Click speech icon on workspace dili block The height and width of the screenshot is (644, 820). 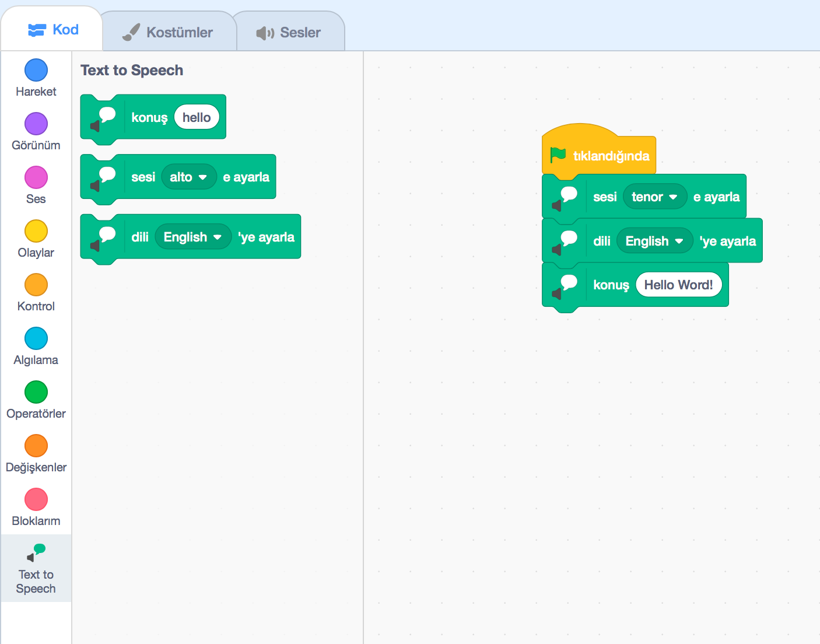565,243
